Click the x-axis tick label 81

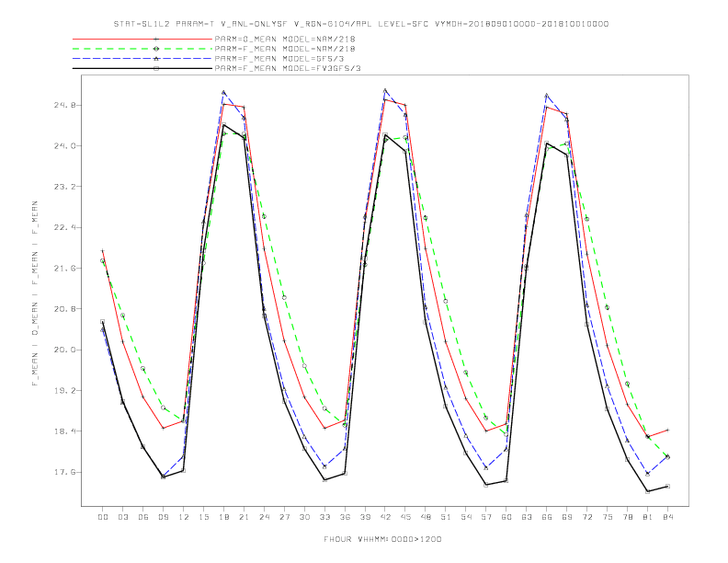(648, 517)
